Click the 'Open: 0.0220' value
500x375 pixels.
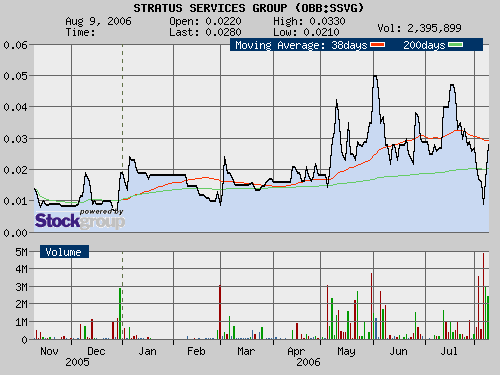tap(205, 21)
